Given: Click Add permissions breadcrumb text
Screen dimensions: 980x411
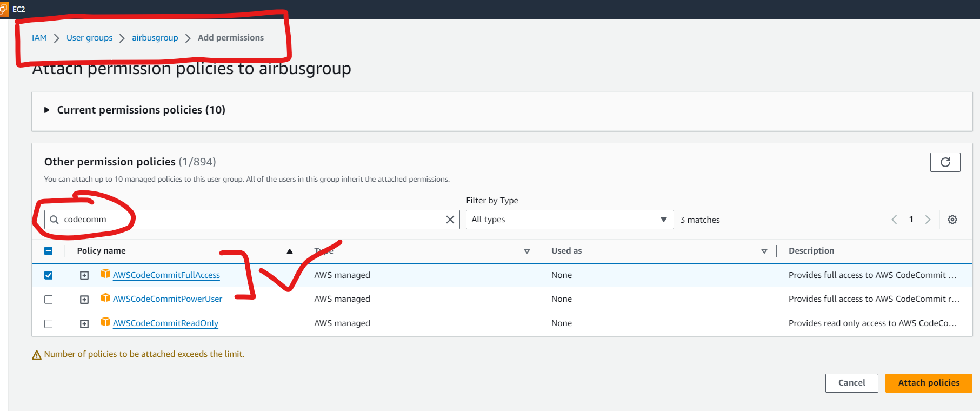Looking at the screenshot, I should point(231,38).
